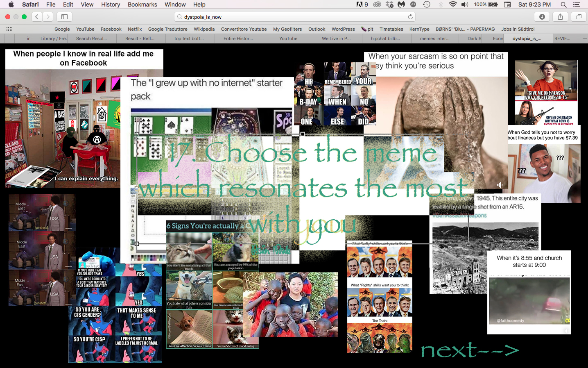
Task: Open the Wikipedia bookmark
Action: click(x=204, y=29)
